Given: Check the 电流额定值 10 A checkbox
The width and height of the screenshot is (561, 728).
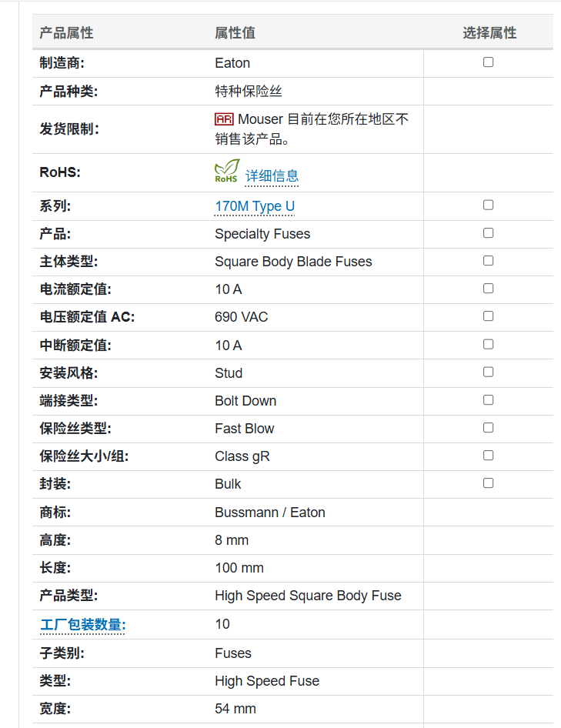Looking at the screenshot, I should tap(488, 289).
